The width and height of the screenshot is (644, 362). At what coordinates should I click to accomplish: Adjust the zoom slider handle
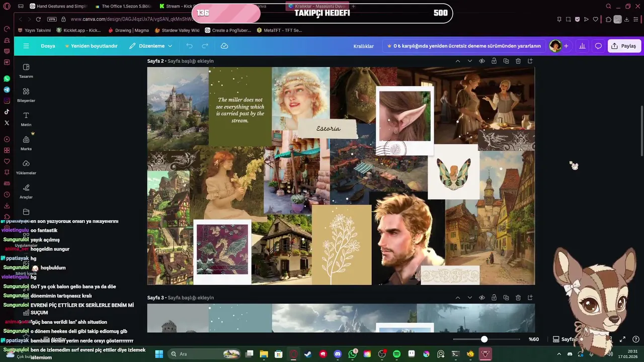484,339
